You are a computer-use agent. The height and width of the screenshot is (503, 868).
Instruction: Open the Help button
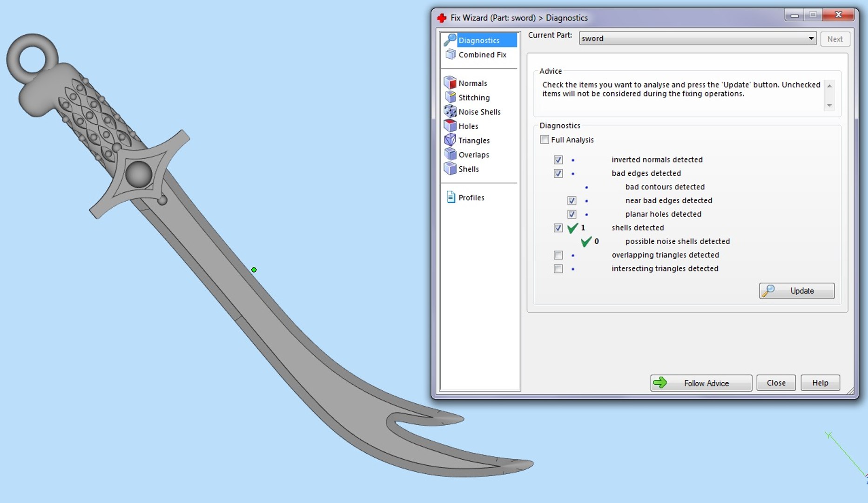coord(820,383)
